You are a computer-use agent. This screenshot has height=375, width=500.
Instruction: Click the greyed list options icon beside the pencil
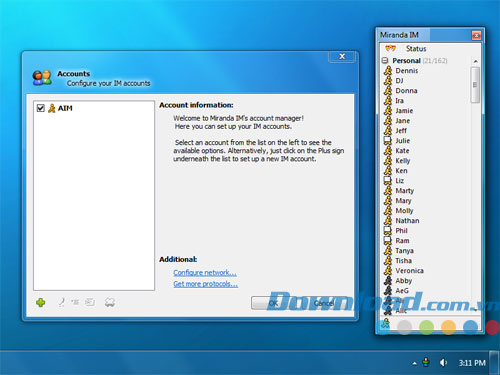75,302
